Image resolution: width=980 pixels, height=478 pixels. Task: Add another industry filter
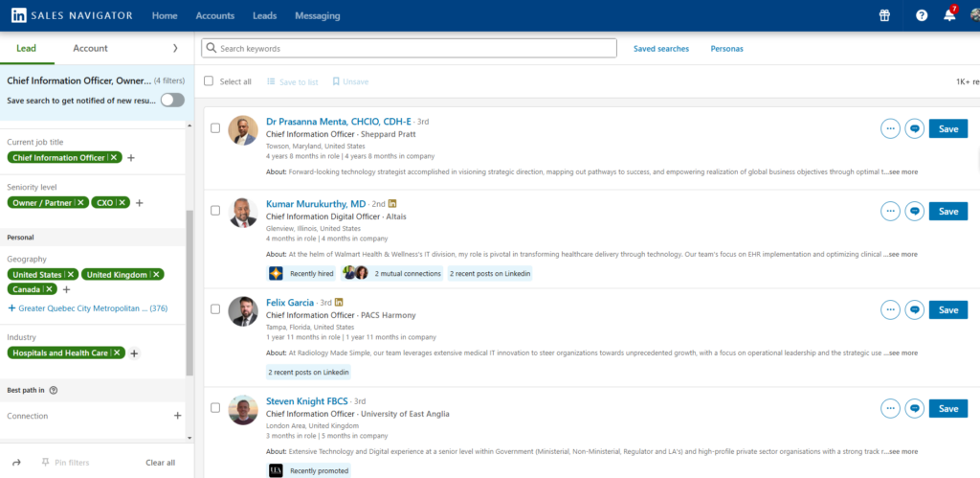tap(134, 353)
